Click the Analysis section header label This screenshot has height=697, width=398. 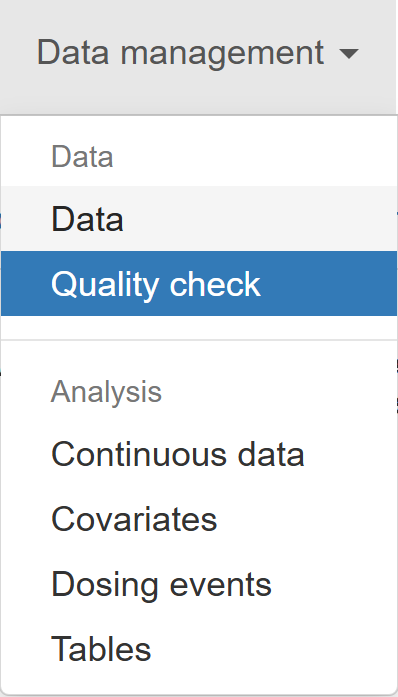106,392
